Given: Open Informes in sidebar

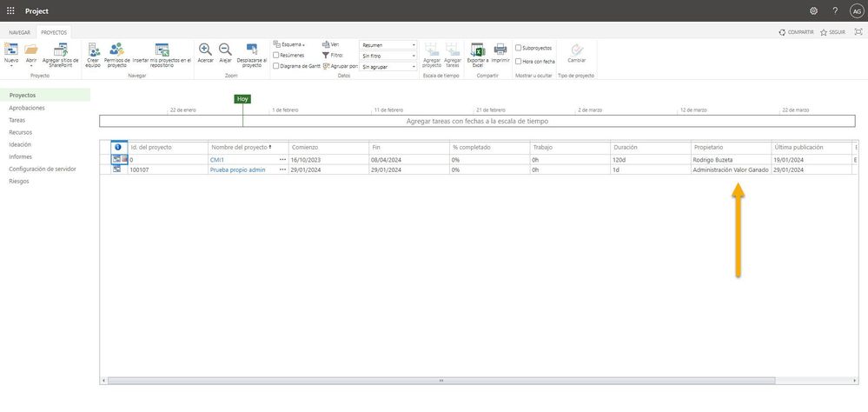Looking at the screenshot, I should [x=21, y=156].
